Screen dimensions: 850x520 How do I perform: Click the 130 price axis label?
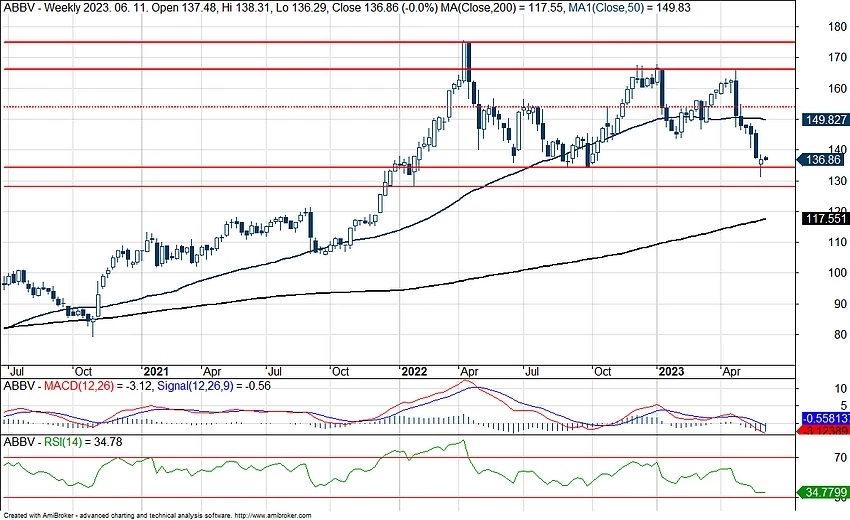tap(838, 181)
